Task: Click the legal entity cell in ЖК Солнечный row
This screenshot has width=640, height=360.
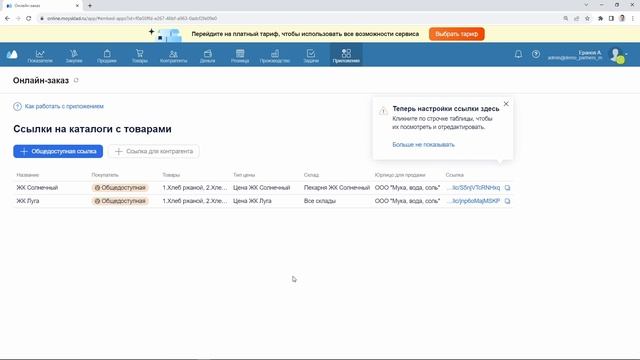Action: point(407,188)
